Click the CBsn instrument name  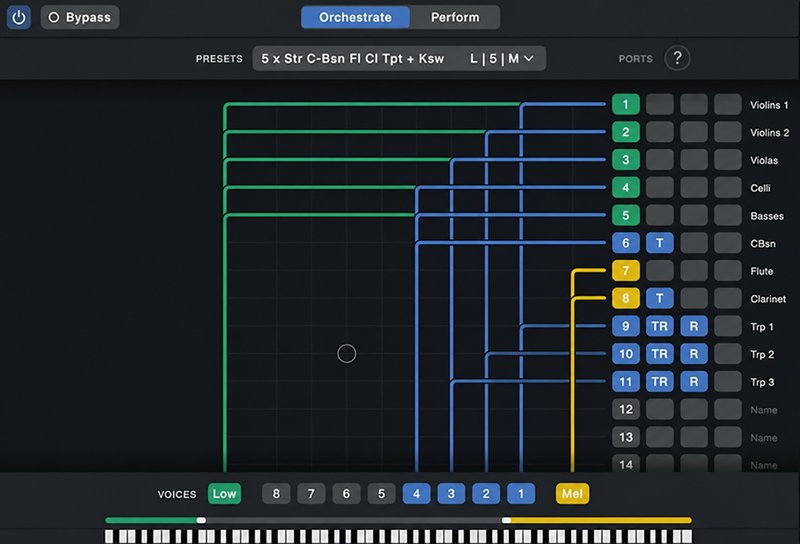coord(763,243)
